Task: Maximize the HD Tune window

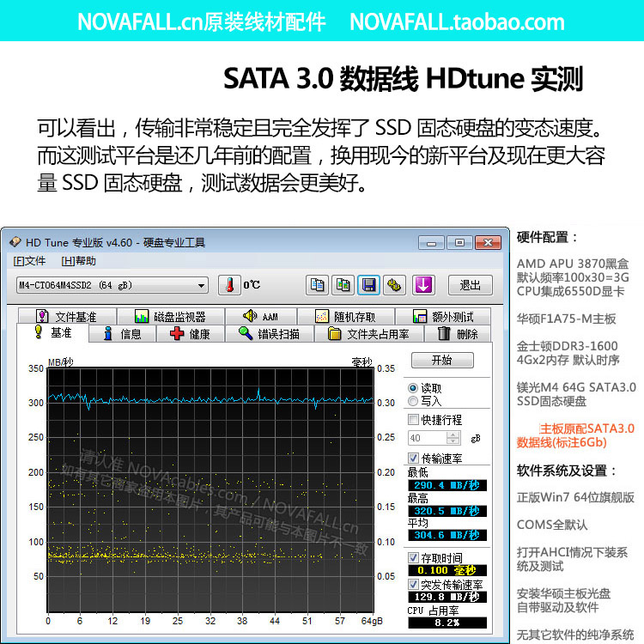Action: coord(459,243)
